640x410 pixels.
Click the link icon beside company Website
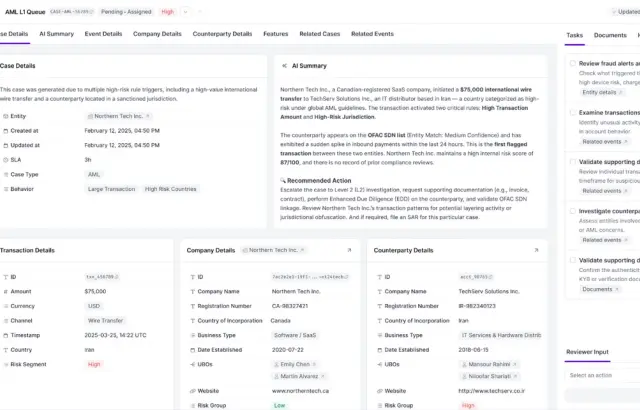coord(192,391)
